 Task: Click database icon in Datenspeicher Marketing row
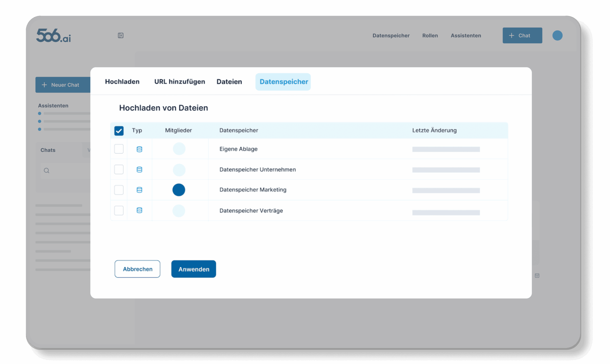coord(139,190)
